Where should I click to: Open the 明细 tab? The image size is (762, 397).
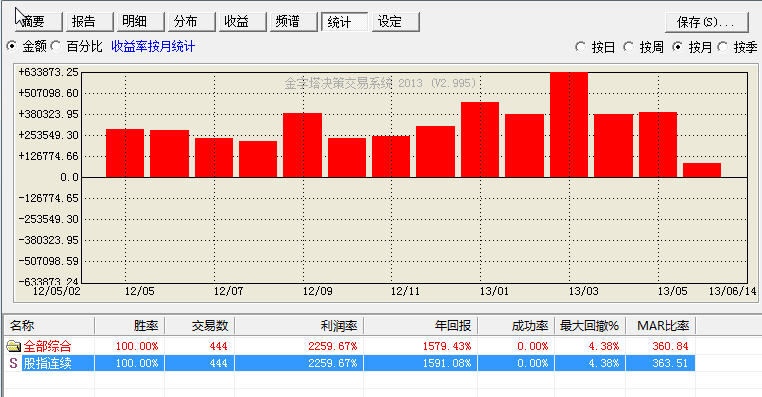140,21
